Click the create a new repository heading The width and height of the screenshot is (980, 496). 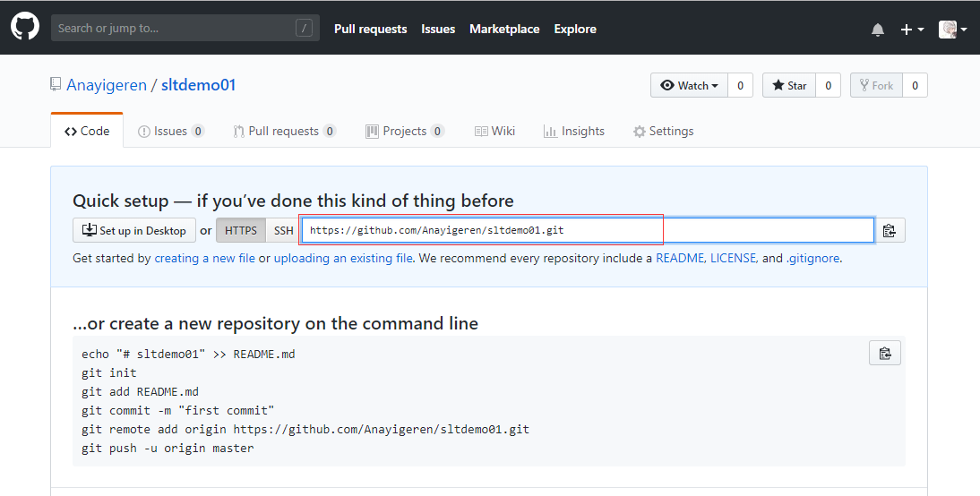(276, 323)
